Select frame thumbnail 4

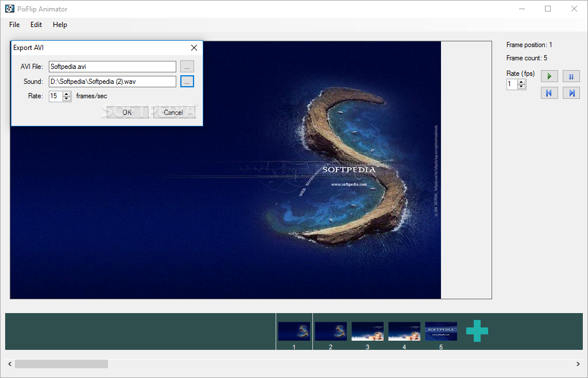pyautogui.click(x=404, y=331)
